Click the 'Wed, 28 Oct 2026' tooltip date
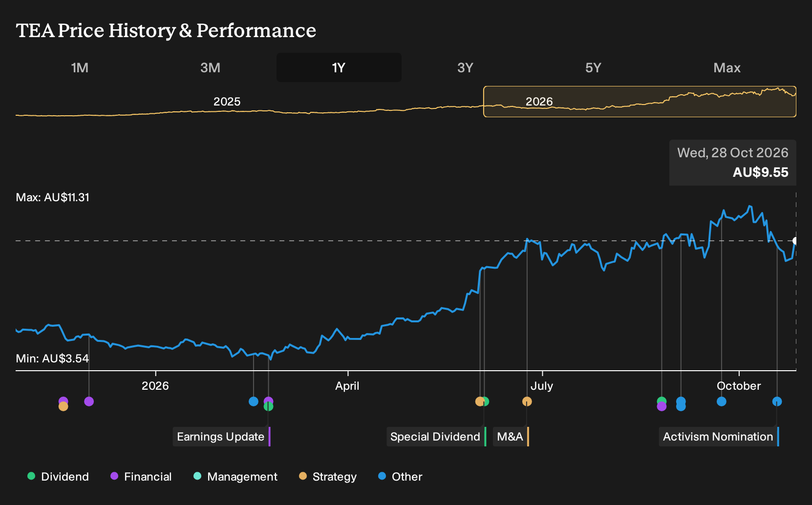 point(732,153)
